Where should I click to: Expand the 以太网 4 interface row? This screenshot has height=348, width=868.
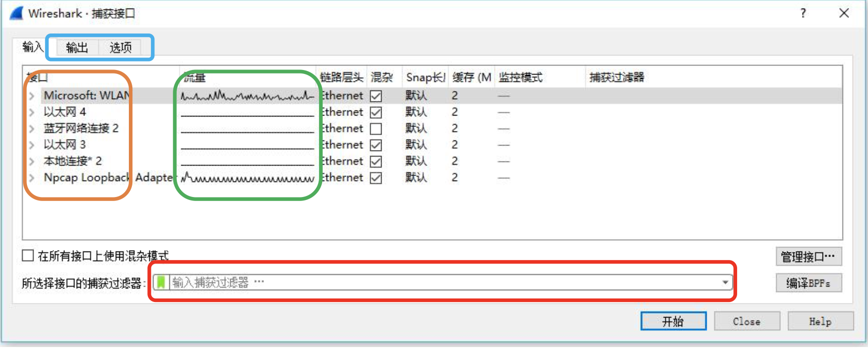click(x=31, y=112)
